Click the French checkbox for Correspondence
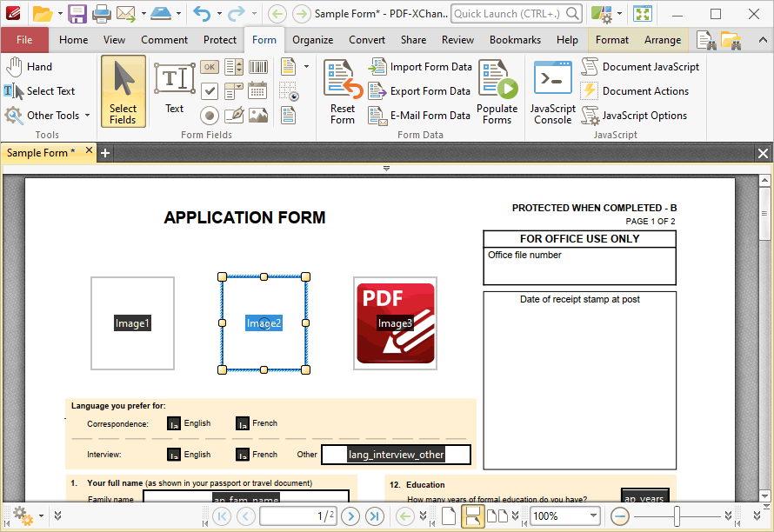This screenshot has height=532, width=774. coord(243,424)
